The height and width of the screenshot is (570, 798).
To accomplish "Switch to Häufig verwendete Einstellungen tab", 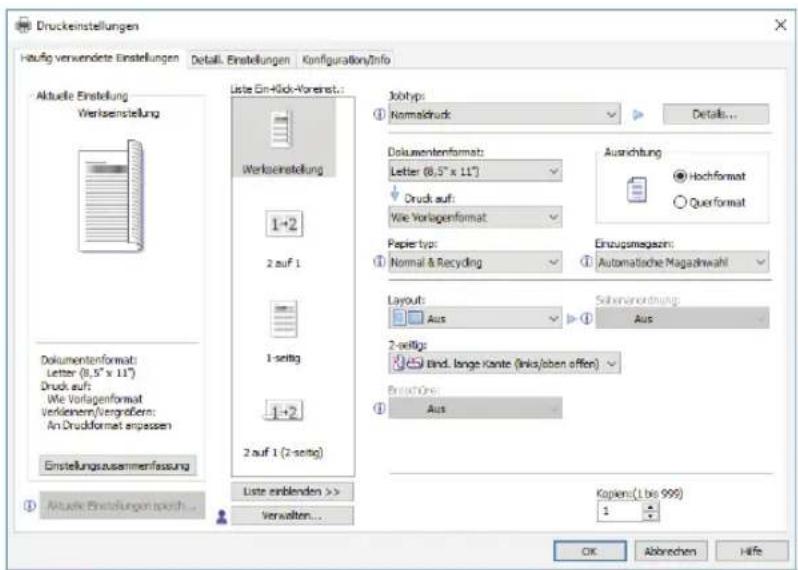I will 100,58.
